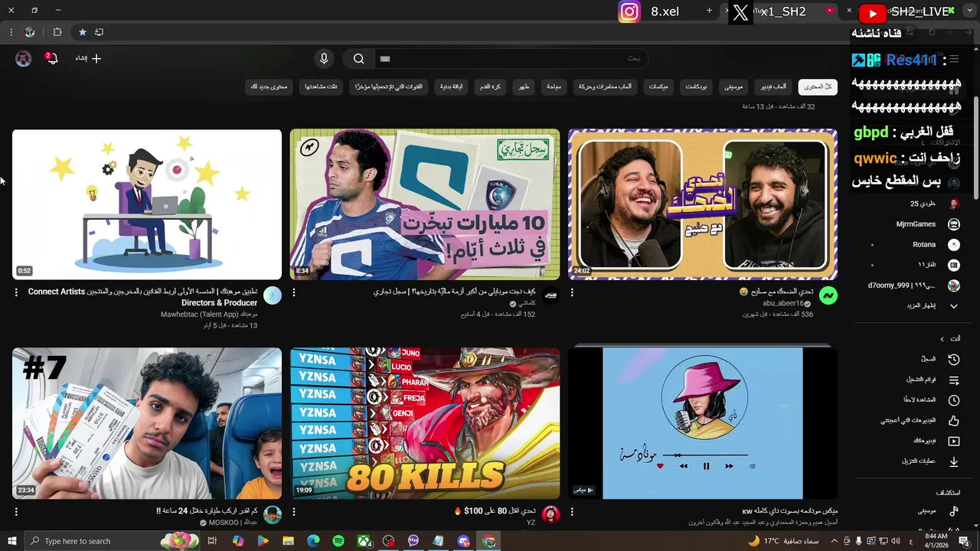
Task: Open options menu for 80 kills video
Action: coord(294,511)
